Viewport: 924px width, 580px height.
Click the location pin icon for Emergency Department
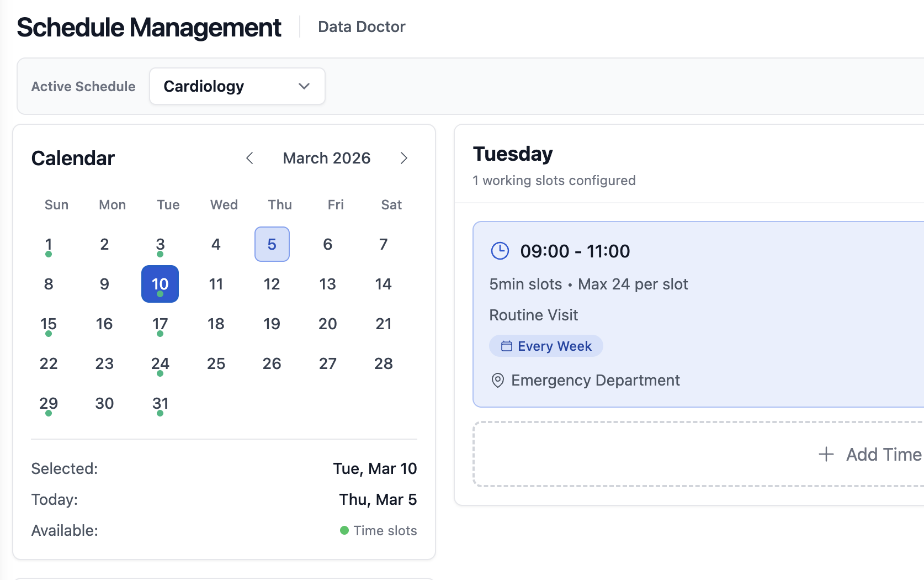(497, 381)
